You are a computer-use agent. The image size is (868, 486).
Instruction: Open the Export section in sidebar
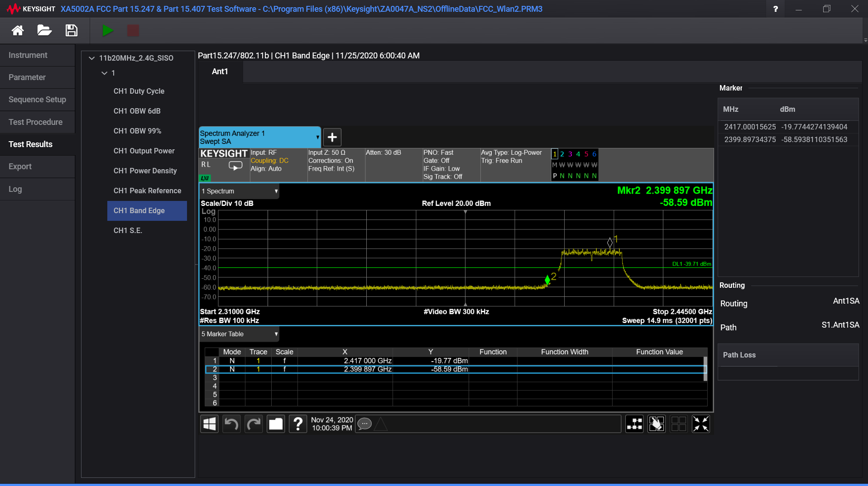(38, 167)
